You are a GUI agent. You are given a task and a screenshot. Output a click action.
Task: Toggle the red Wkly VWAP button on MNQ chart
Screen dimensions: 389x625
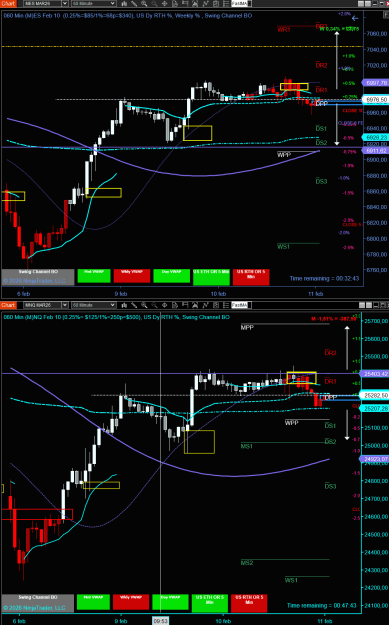coord(131,602)
